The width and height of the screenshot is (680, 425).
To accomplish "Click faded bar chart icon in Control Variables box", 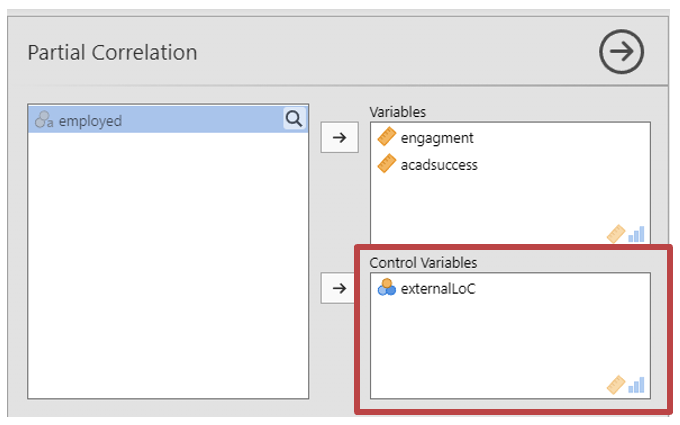I will point(636,385).
